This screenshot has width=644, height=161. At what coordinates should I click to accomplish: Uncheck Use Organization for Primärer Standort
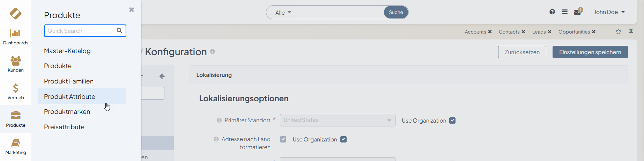pyautogui.click(x=452, y=120)
